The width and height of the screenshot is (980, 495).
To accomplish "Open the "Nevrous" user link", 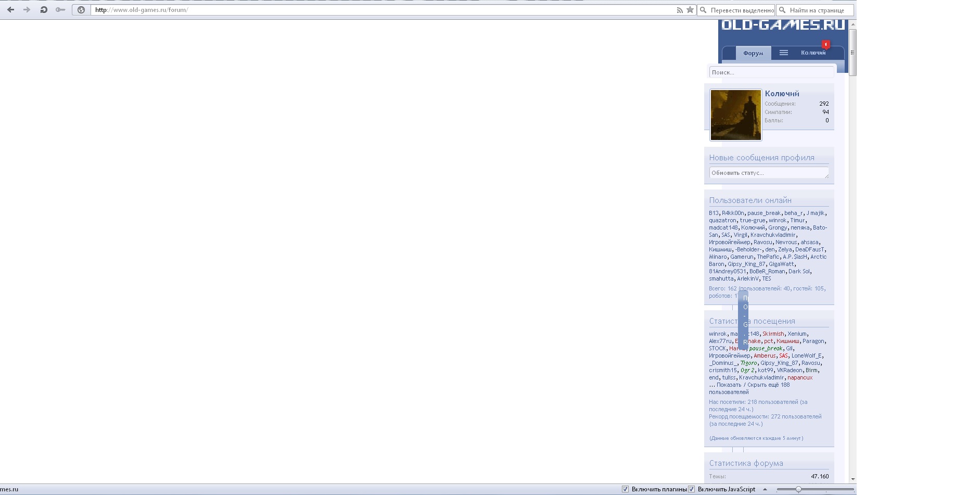I will [786, 242].
